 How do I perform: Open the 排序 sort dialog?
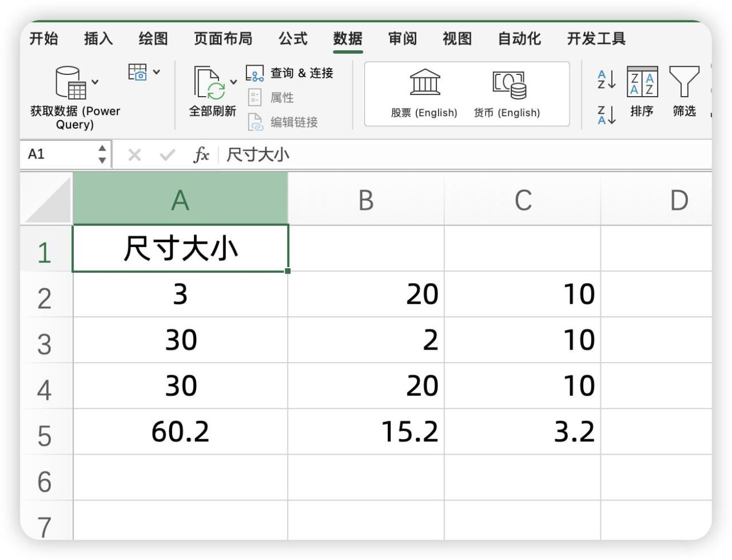(x=642, y=92)
